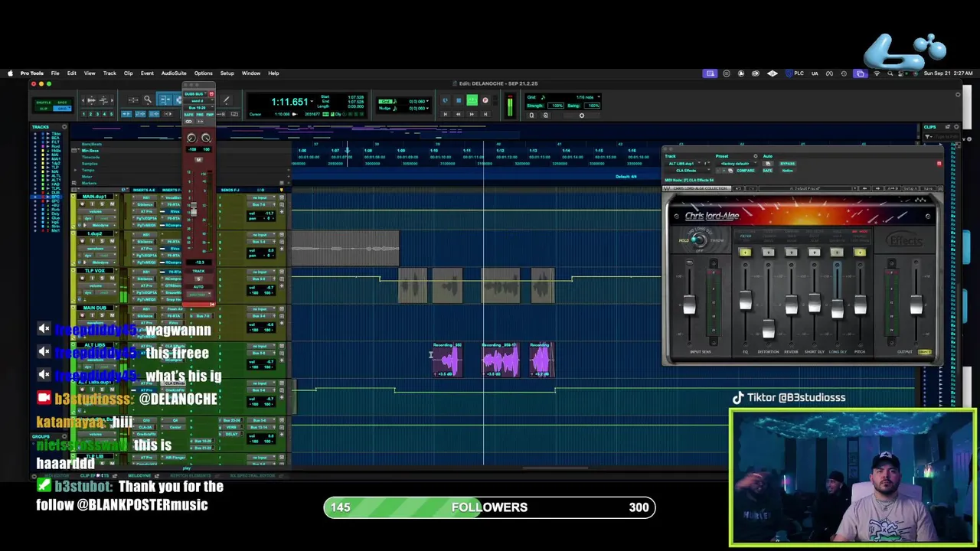Load the previous Waves preset with the left arrow
The height and width of the screenshot is (551, 980).
click(865, 188)
